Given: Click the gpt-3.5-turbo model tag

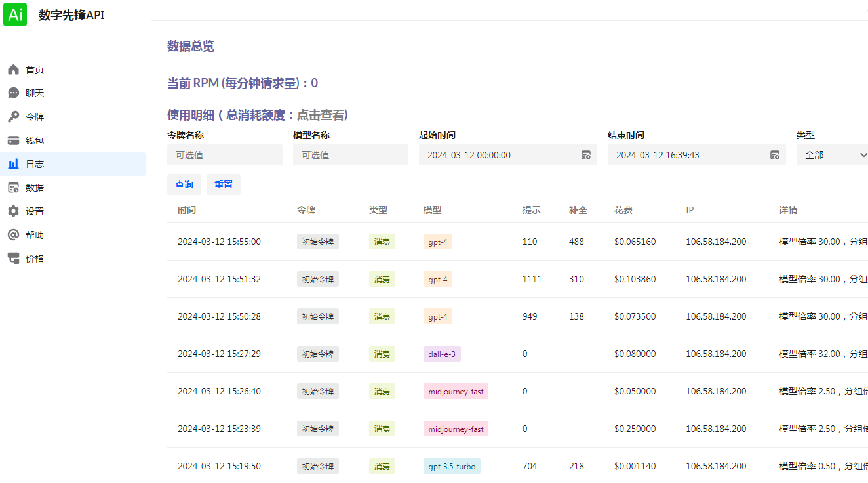Looking at the screenshot, I should click(x=452, y=466).
